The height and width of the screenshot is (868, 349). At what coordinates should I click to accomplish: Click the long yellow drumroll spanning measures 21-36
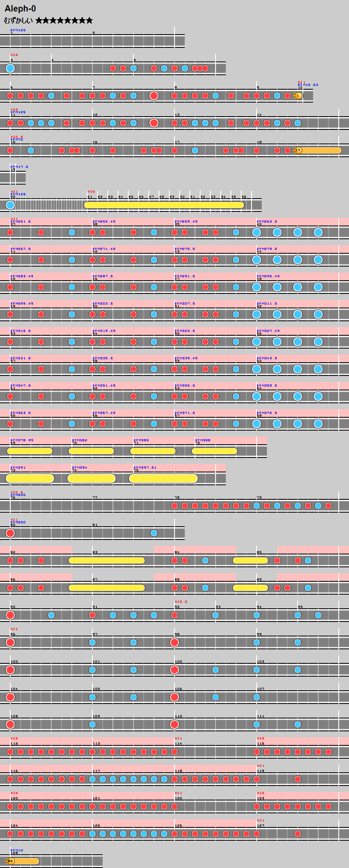pyautogui.click(x=164, y=205)
